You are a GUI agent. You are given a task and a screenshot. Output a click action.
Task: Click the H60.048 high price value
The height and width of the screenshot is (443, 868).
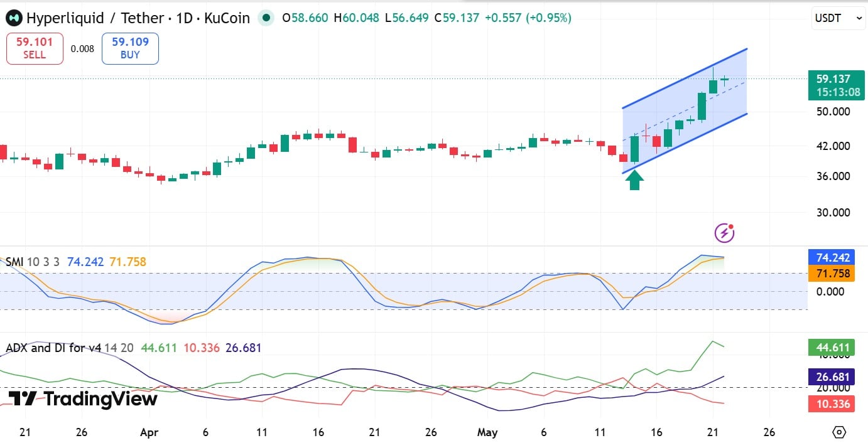click(356, 18)
